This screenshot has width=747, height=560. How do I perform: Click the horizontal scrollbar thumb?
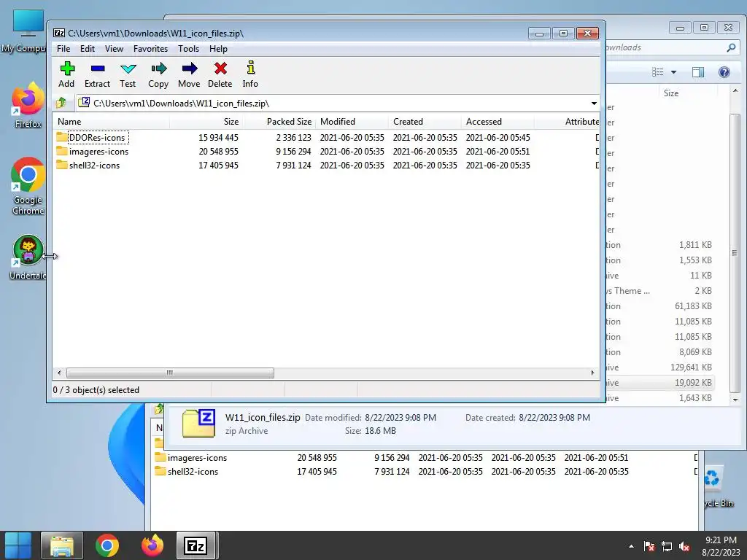pyautogui.click(x=170, y=373)
